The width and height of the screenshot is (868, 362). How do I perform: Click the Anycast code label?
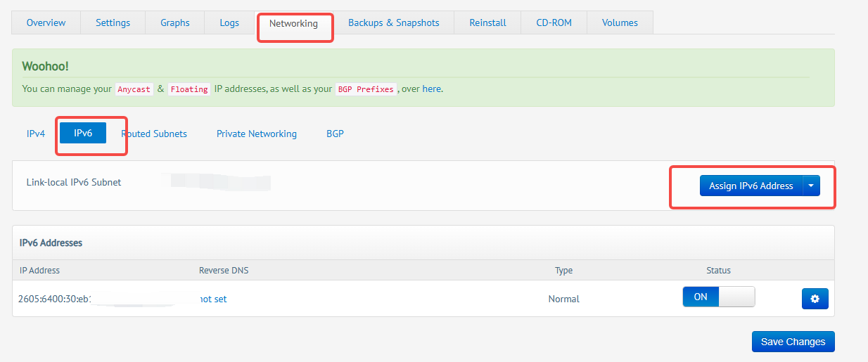[134, 89]
